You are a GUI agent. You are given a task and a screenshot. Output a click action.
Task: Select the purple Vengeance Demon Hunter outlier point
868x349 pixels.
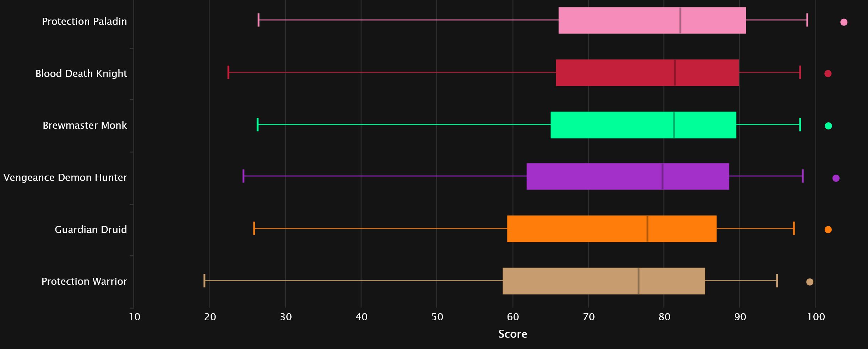click(x=836, y=178)
